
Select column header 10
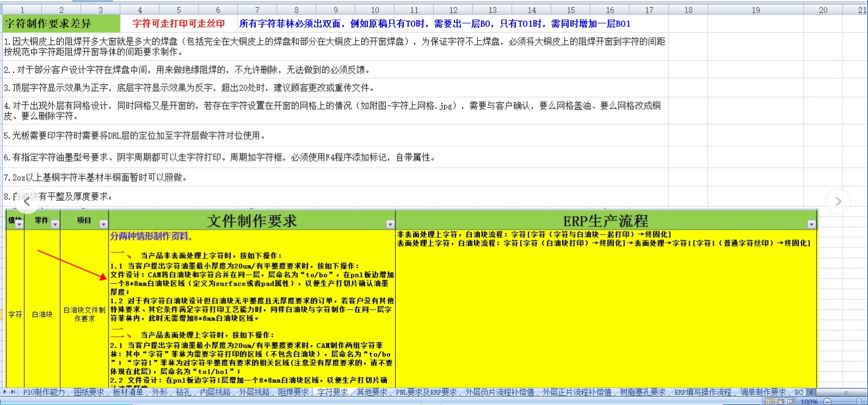(375, 10)
